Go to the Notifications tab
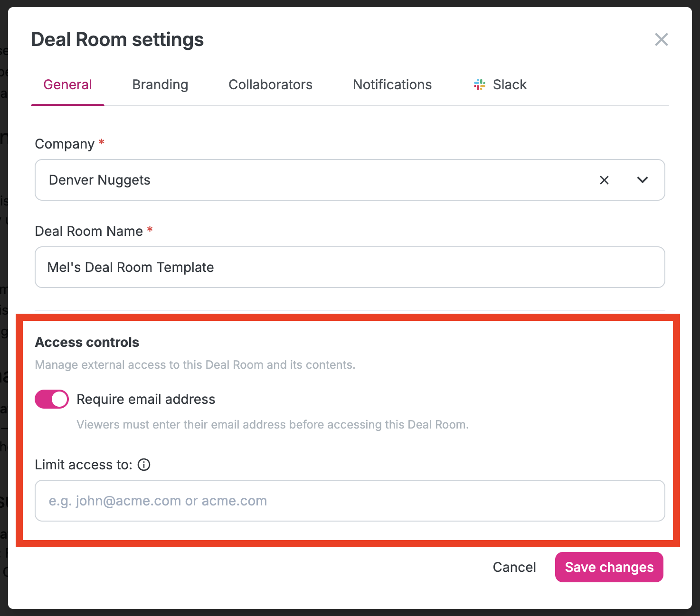Viewport: 700px width, 616px height. [x=392, y=84]
